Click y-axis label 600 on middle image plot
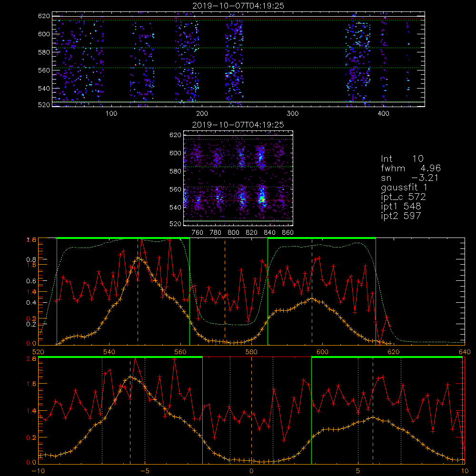This screenshot has height=476, width=476. 176,153
